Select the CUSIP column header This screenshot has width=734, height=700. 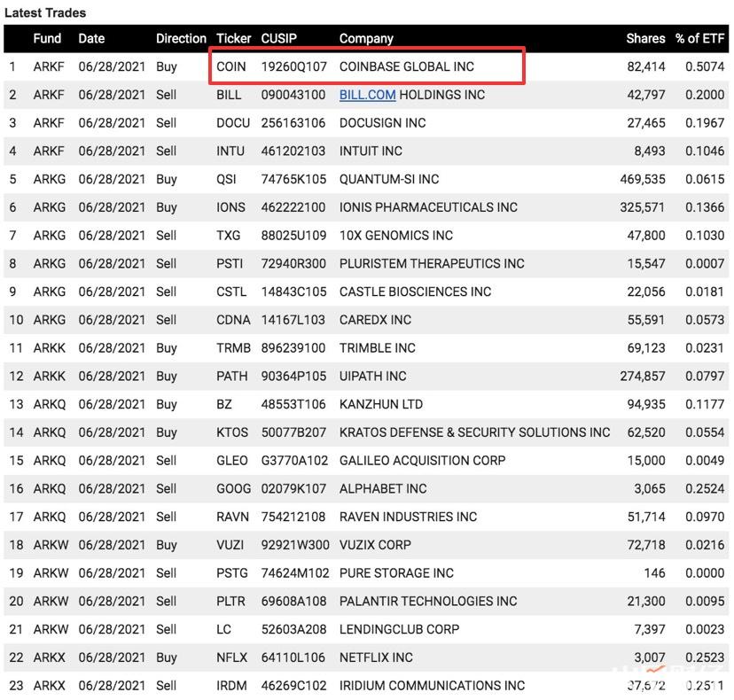279,39
